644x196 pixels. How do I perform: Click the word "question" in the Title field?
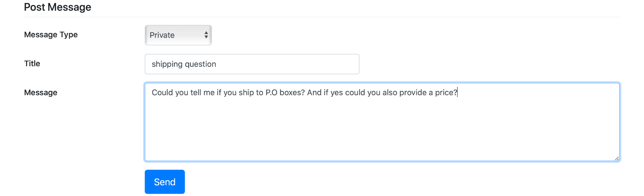click(x=200, y=64)
